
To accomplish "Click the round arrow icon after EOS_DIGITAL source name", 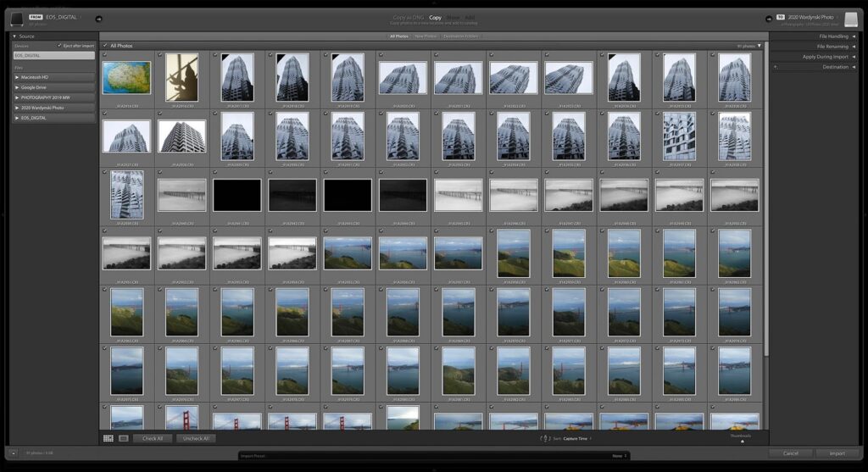I will [x=98, y=19].
